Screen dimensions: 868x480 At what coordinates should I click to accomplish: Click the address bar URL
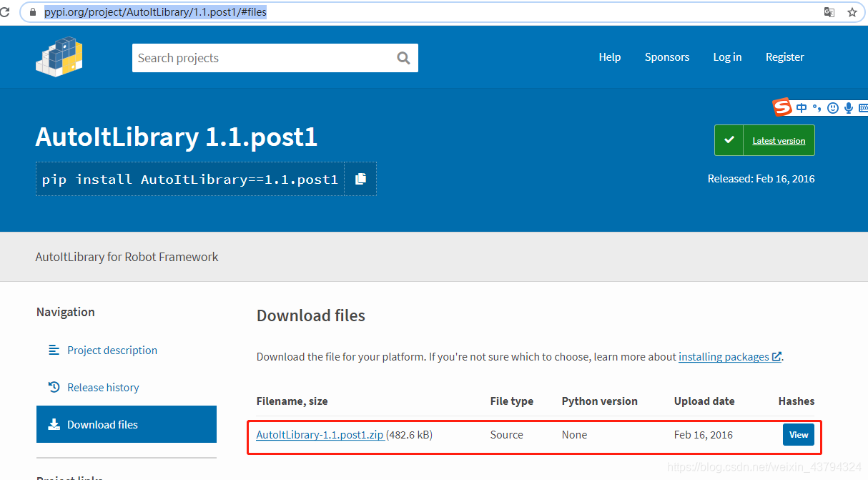155,12
